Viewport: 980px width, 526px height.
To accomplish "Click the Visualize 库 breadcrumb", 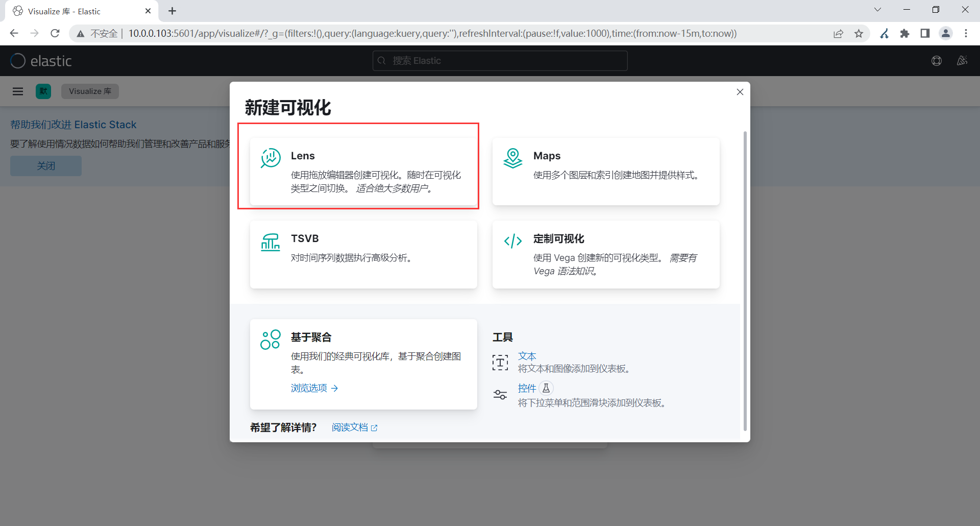I will click(90, 91).
